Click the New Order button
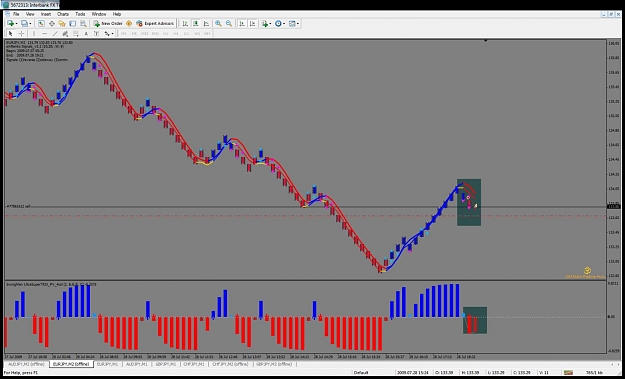This screenshot has height=379, width=625. [x=108, y=24]
